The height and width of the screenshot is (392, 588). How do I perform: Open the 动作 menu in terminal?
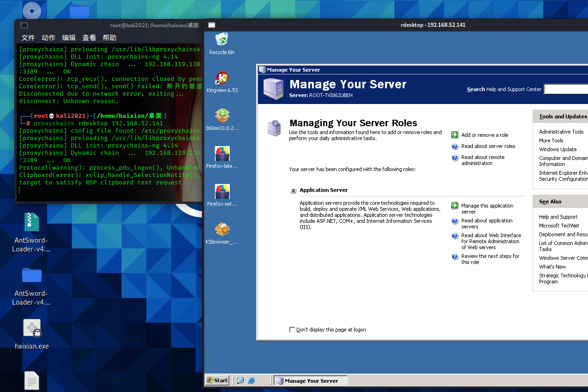pos(49,38)
